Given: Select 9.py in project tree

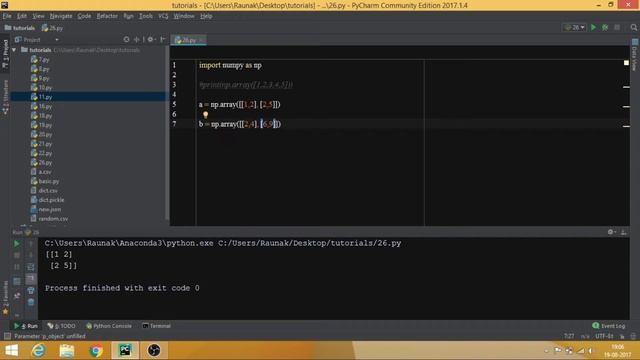Looking at the screenshot, I should [40, 78].
